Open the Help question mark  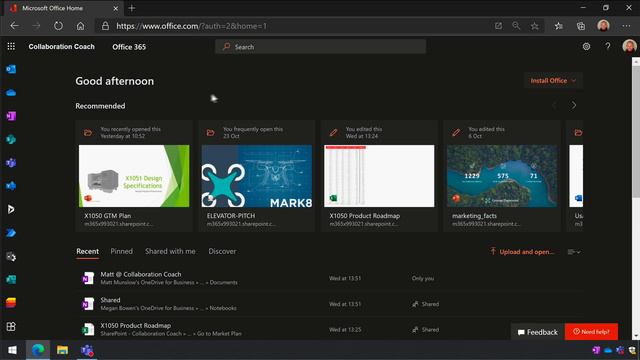coord(608,47)
